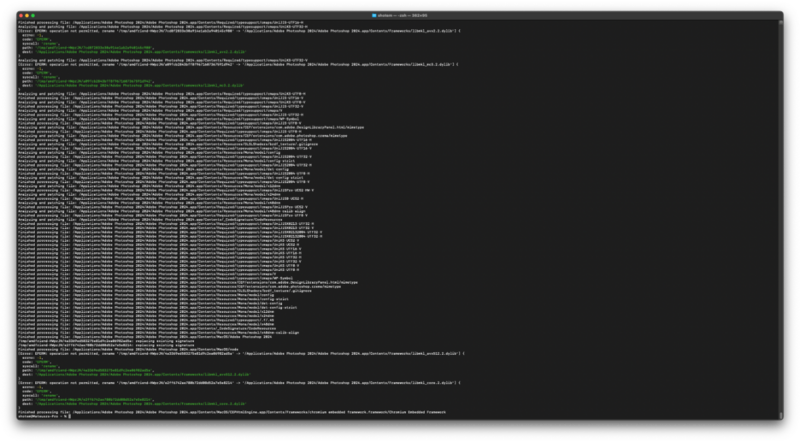Click the terminal window title text
The width and height of the screenshot is (800, 442).
402,15
